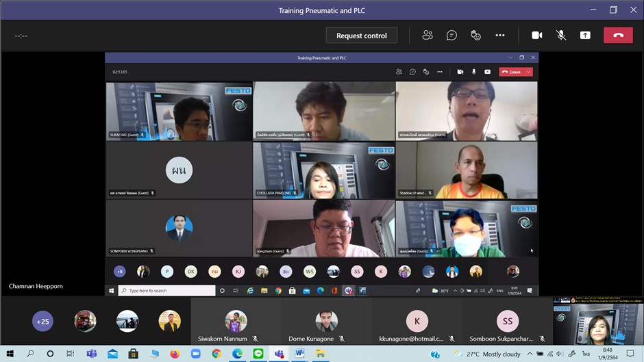
Task: Expand the +25 additional participants overflow
Action: [x=42, y=321]
